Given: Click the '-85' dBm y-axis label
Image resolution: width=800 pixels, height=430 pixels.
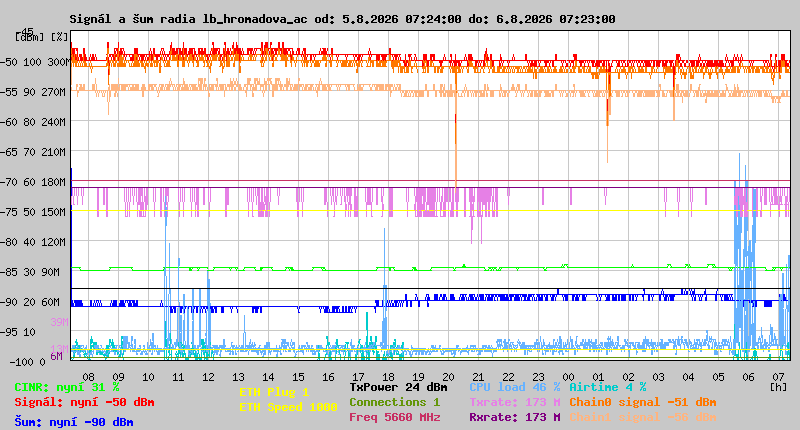Looking at the screenshot, I should point(9,272).
